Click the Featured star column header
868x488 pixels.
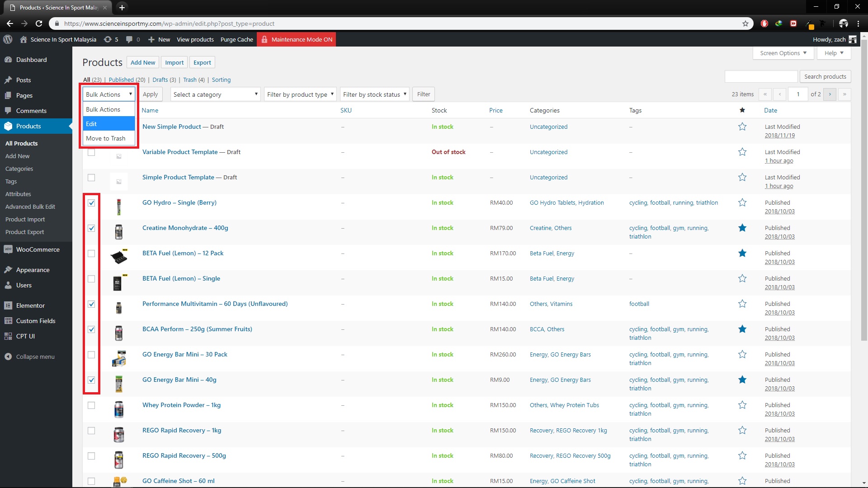[x=742, y=110]
